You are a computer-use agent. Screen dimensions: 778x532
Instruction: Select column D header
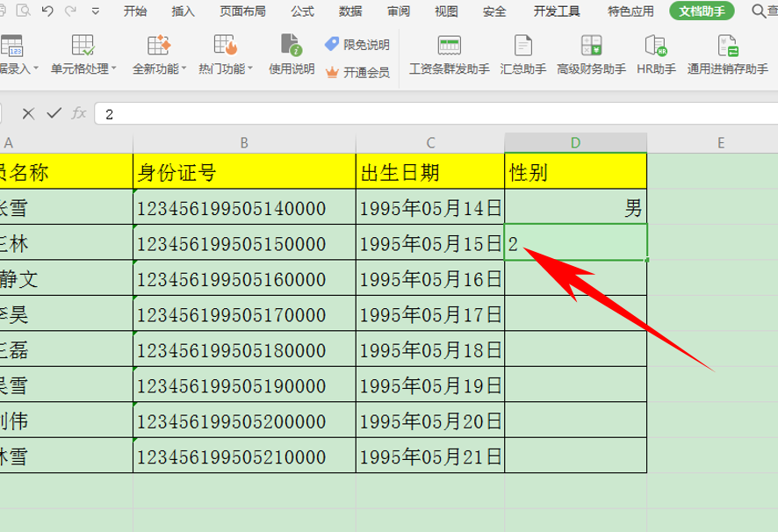pos(575,143)
